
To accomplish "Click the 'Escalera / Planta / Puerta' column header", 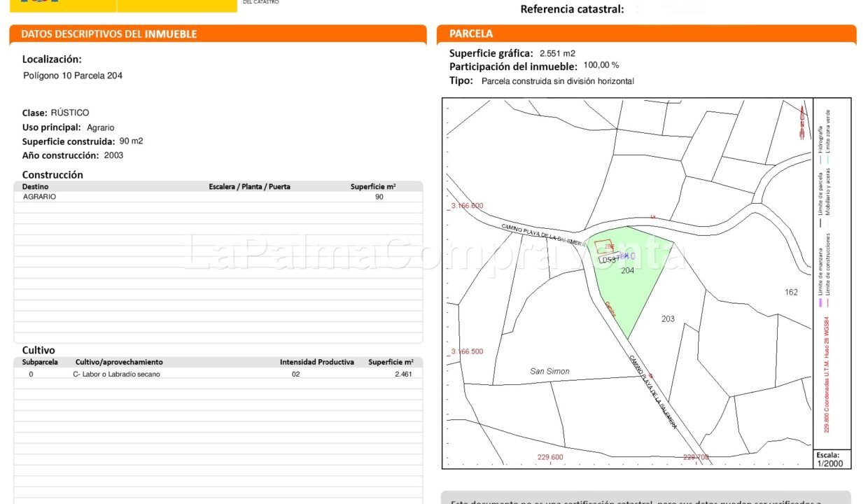I will point(250,187).
